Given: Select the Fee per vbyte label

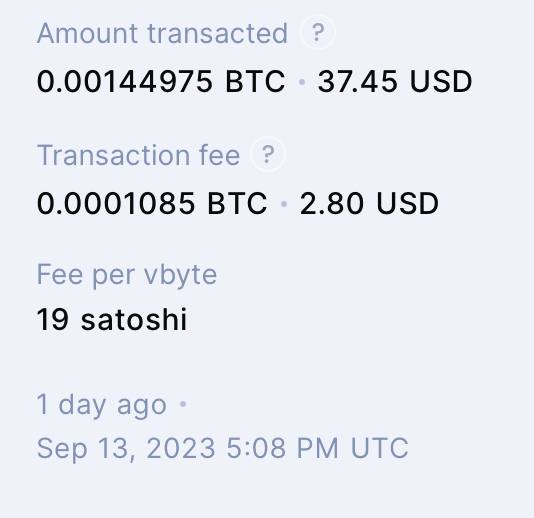Looking at the screenshot, I should coord(127,275).
